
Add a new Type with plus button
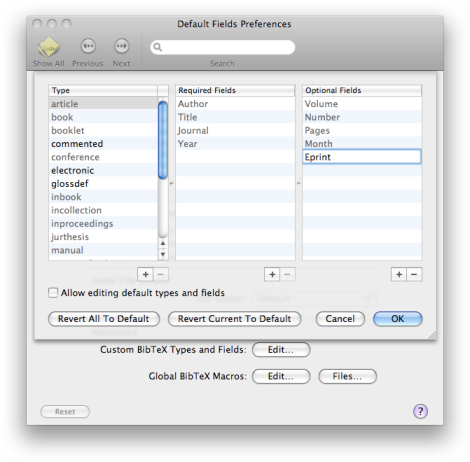[x=145, y=274]
